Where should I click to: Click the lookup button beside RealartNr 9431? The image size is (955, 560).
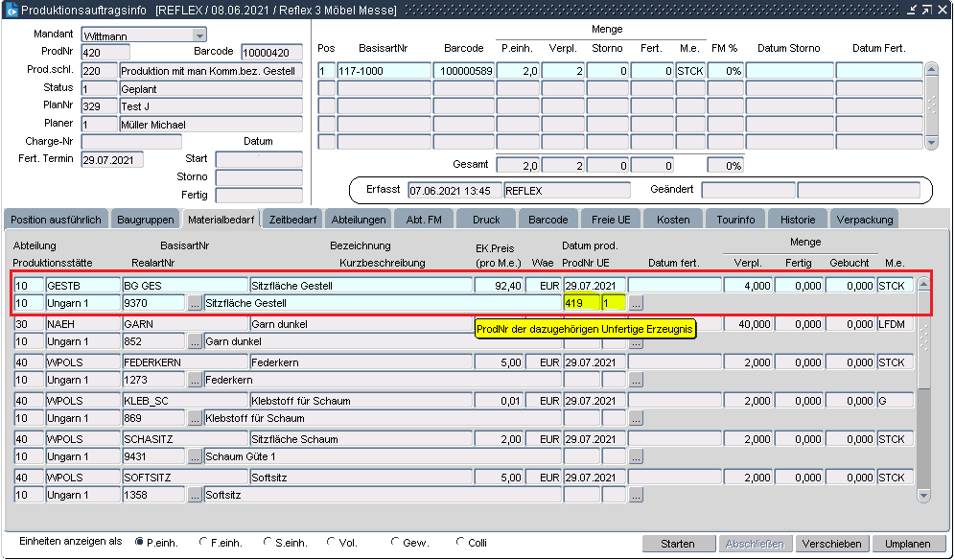click(x=195, y=456)
